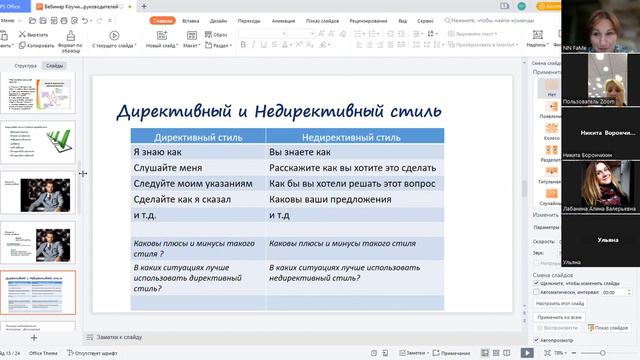
Task: Click the Макет layout icon
Action: click(191, 36)
